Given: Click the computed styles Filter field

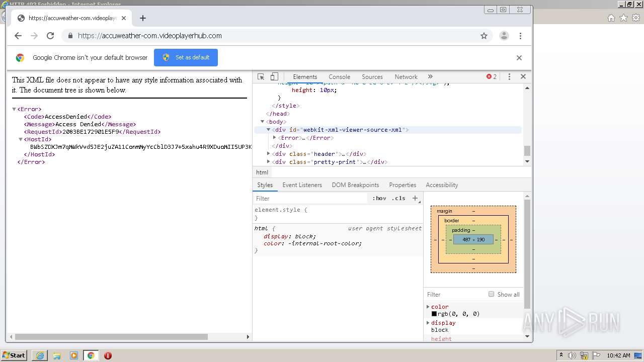Looking at the screenshot, I should [x=455, y=295].
